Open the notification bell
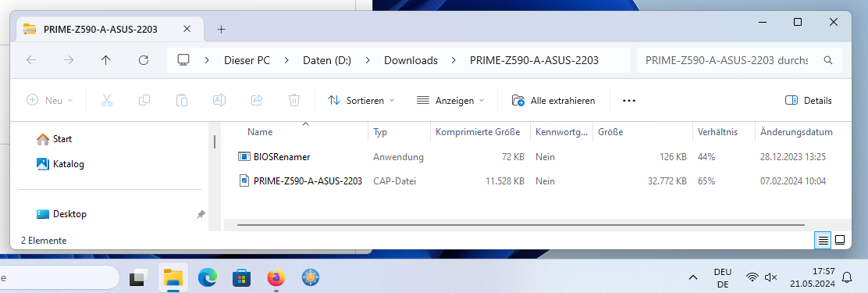Viewport: 868px width, 293px height. 847,277
